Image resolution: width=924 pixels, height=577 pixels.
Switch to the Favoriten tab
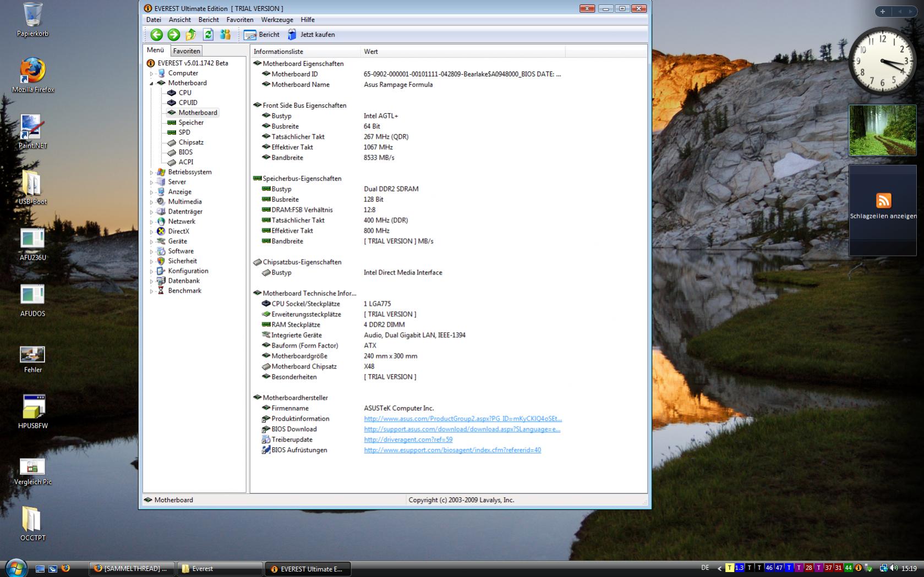pyautogui.click(x=187, y=51)
